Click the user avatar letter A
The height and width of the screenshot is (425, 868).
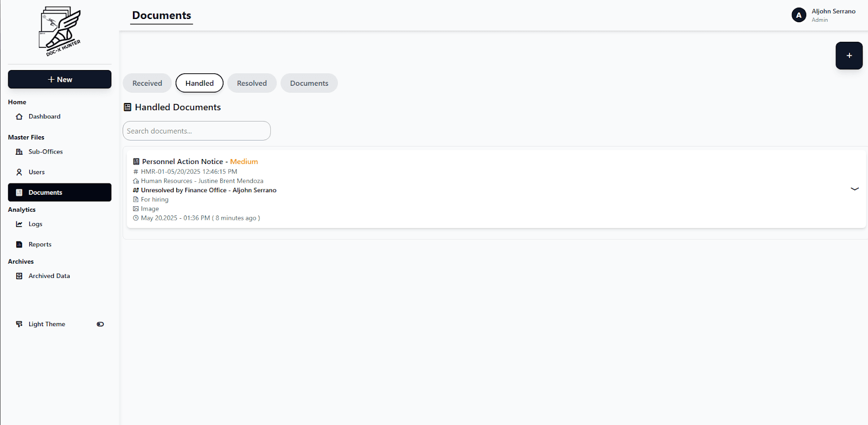[799, 15]
